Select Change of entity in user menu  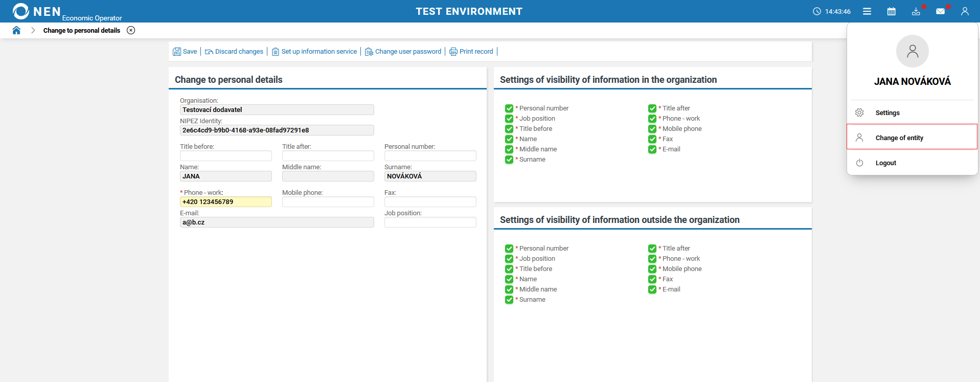(913, 138)
